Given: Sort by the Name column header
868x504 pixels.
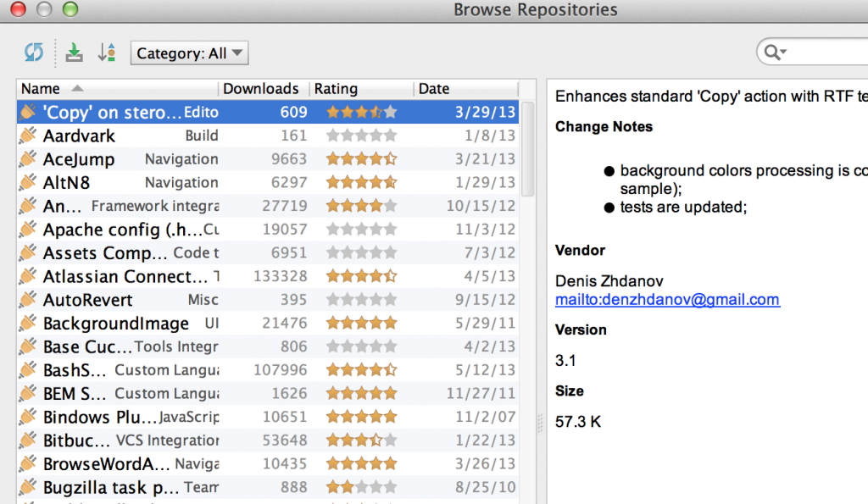Looking at the screenshot, I should 117,89.
